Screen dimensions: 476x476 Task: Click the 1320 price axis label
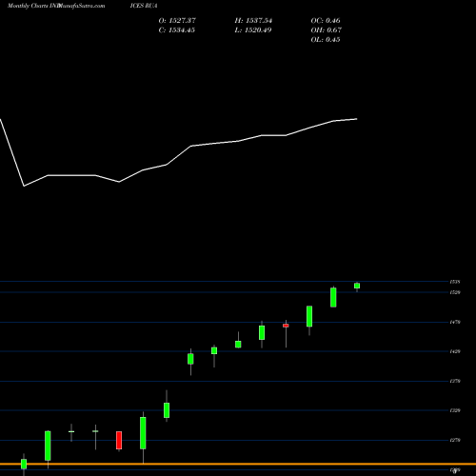(455, 410)
